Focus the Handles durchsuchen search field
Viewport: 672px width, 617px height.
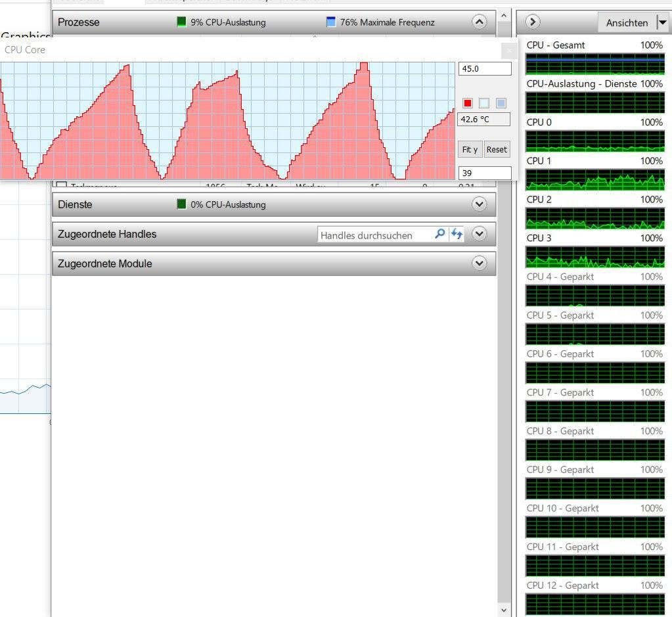[x=376, y=235]
